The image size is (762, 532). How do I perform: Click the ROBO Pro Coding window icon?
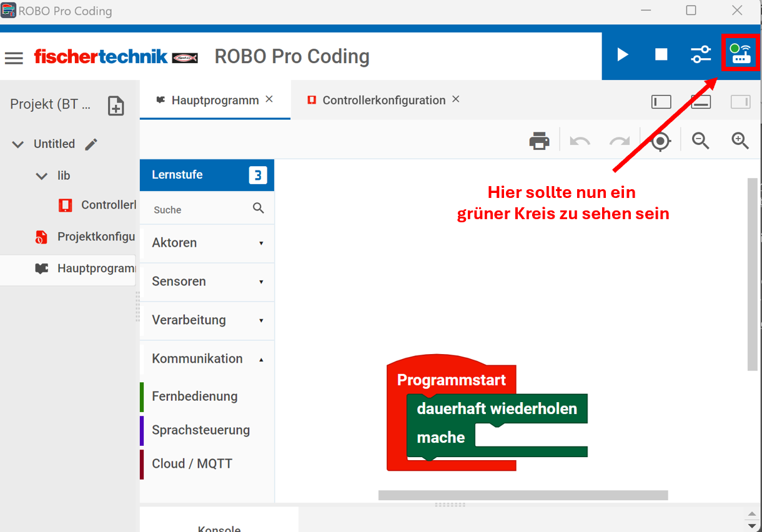click(8, 11)
